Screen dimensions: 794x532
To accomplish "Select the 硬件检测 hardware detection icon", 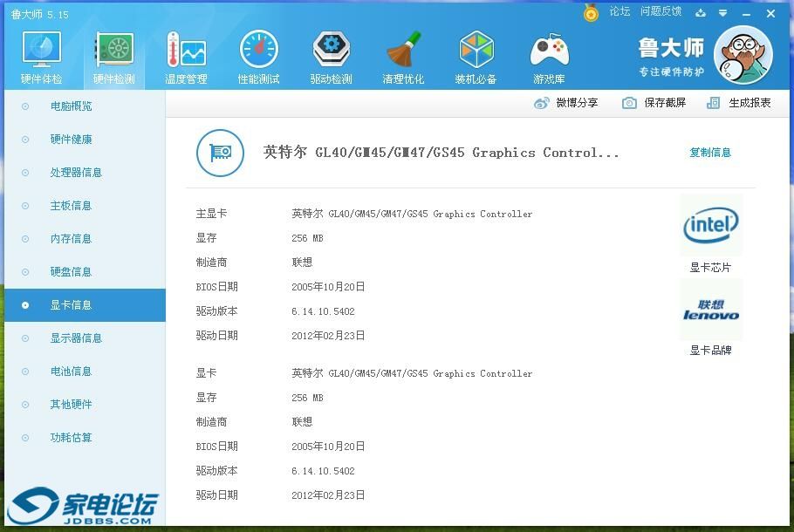I will tap(113, 55).
